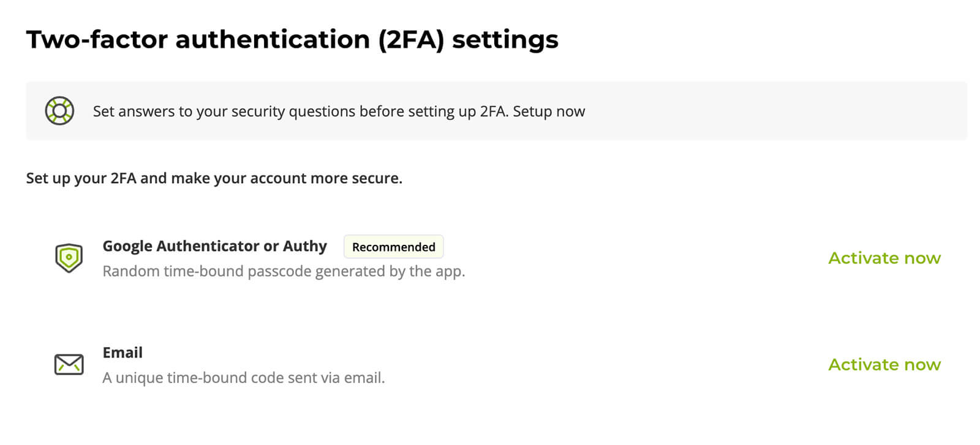The width and height of the screenshot is (980, 445).
Task: Click the envelope icon beside Email
Action: click(69, 364)
